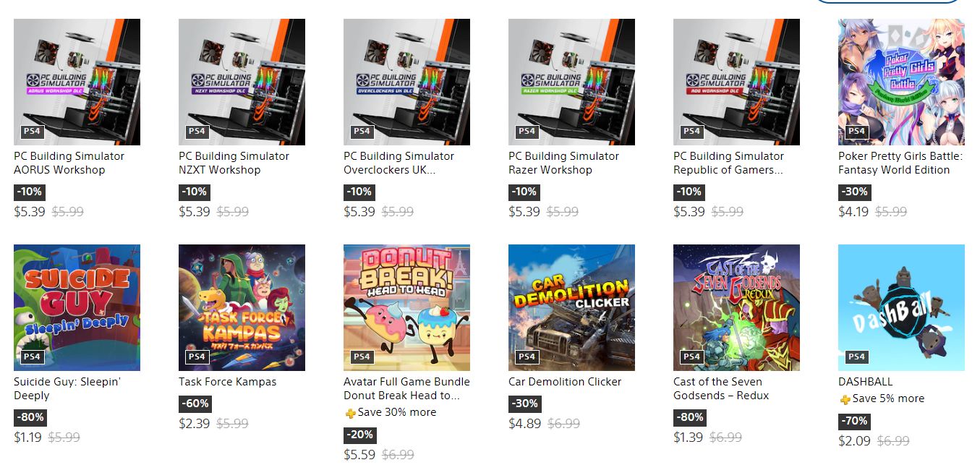Image resolution: width=980 pixels, height=465 pixels.
Task: Open PC Building Simulator Overclockers UK title link
Action: point(399,163)
